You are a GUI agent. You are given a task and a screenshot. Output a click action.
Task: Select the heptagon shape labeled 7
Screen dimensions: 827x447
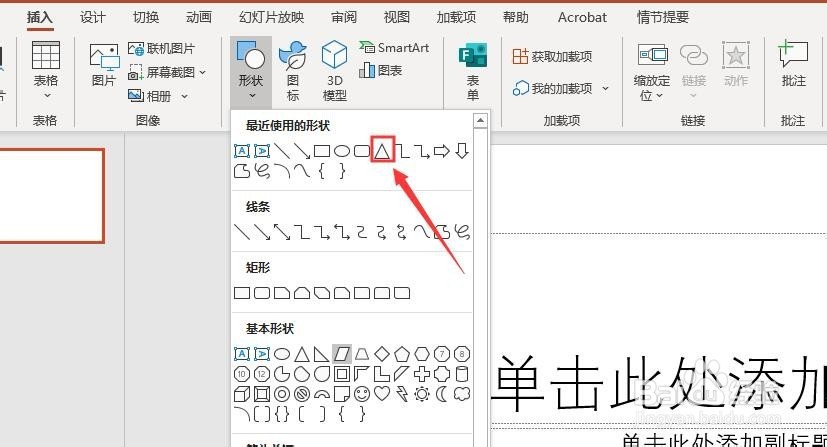click(442, 354)
